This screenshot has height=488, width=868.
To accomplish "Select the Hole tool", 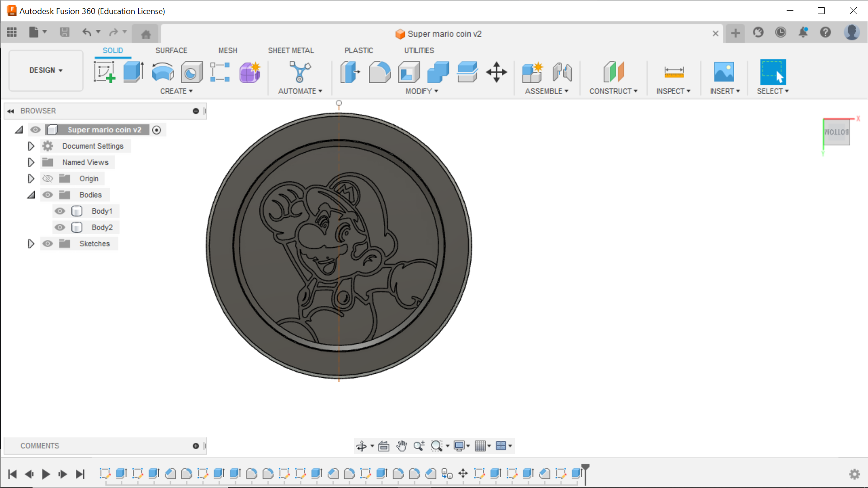I will (192, 72).
